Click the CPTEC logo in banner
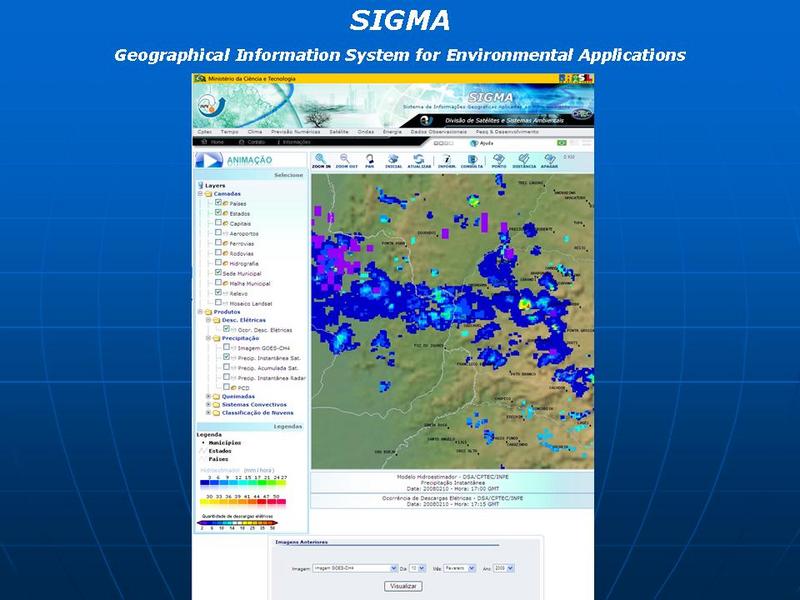Screen dimensions: 800x600 581,114
